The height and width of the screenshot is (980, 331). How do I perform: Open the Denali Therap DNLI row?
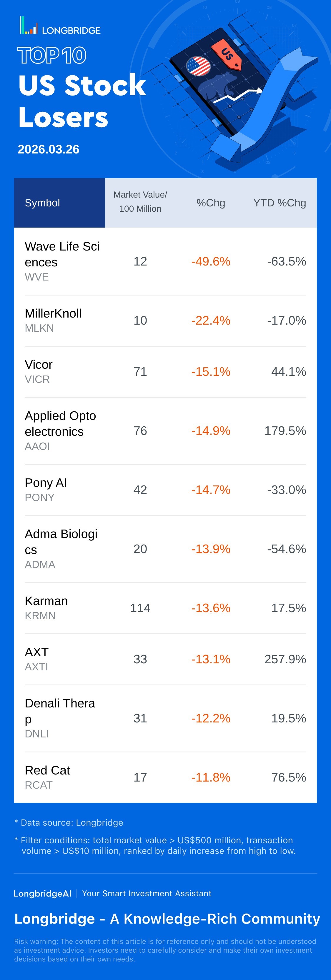(60, 717)
